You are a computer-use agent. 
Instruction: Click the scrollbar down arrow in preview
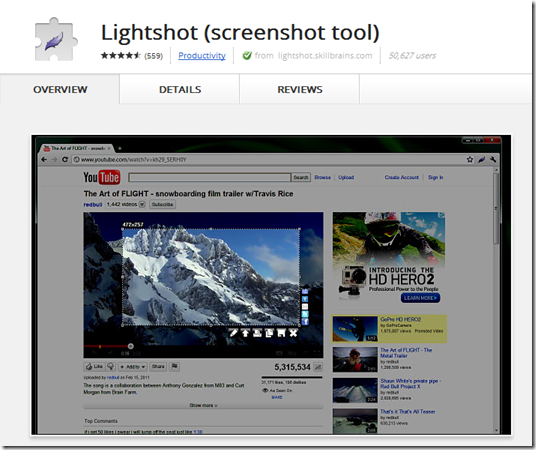tap(496, 431)
